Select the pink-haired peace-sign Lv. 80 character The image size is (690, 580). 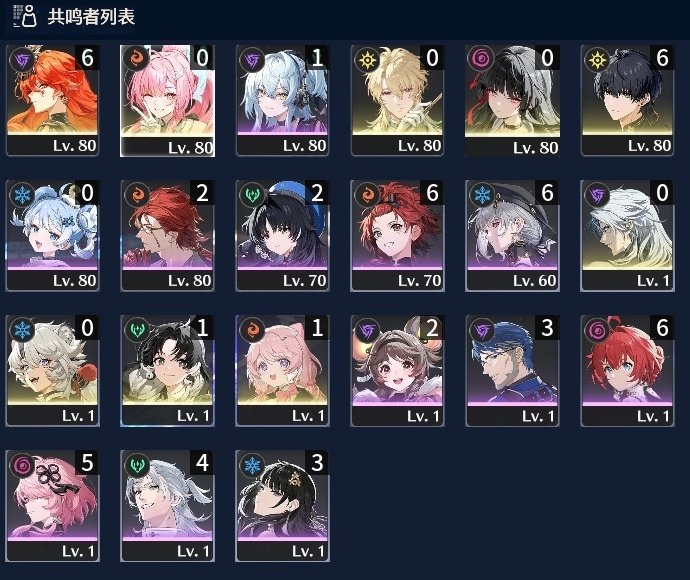[168, 100]
